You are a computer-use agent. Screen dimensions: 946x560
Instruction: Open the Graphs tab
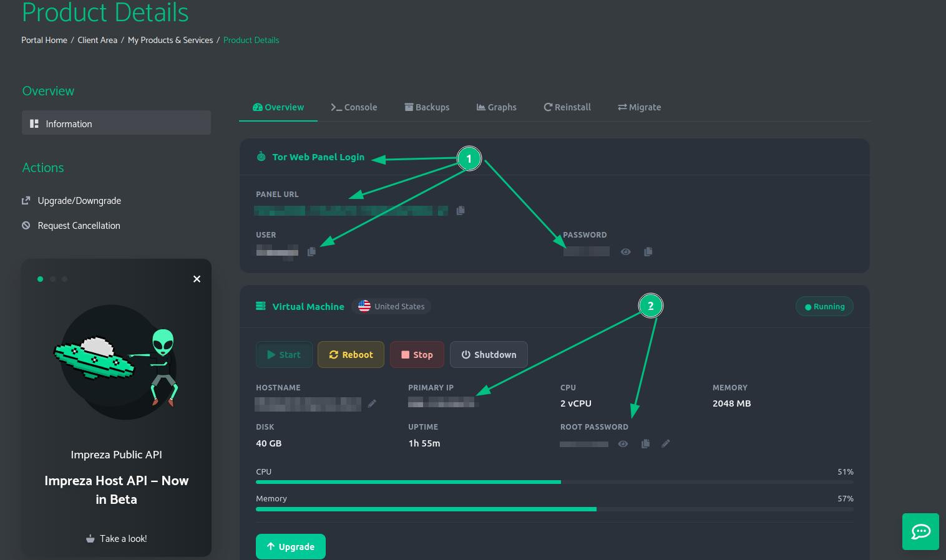[x=497, y=107]
